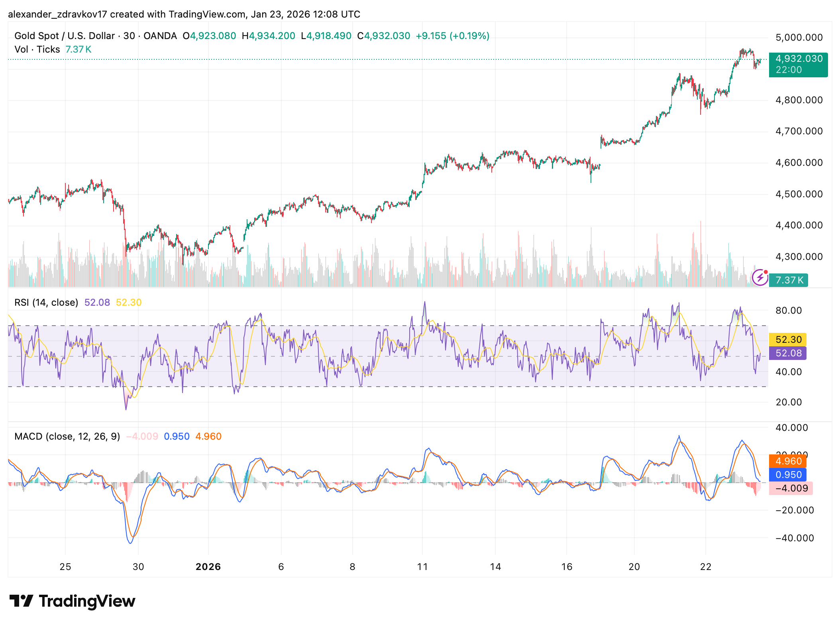Viewport: 840px width, 625px height.
Task: Click the RSI (14, close) indicator legend
Action: pyautogui.click(x=46, y=303)
